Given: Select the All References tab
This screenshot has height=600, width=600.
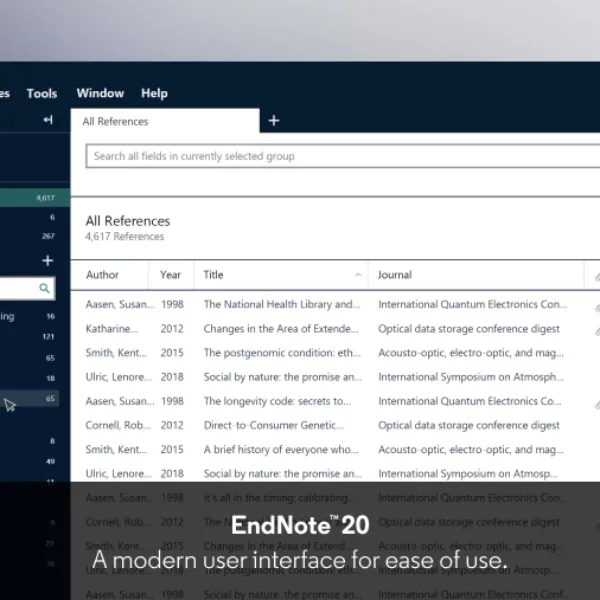Looking at the screenshot, I should tap(165, 121).
